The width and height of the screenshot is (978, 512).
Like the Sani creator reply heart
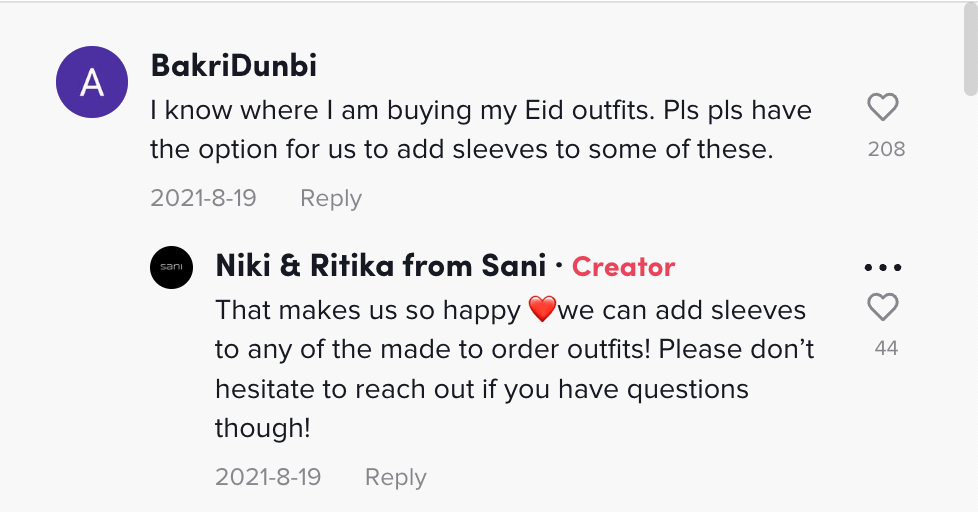tap(883, 308)
